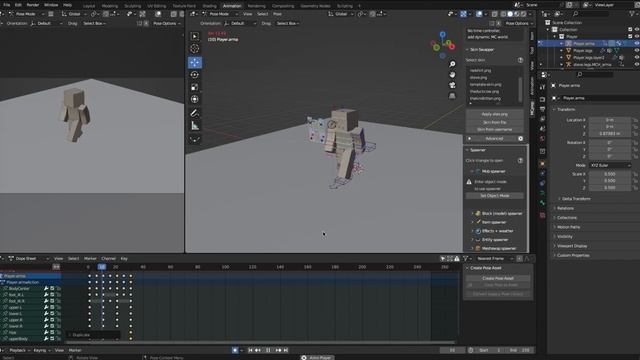
Task: Click the Skin from username button
Action: tap(495, 129)
